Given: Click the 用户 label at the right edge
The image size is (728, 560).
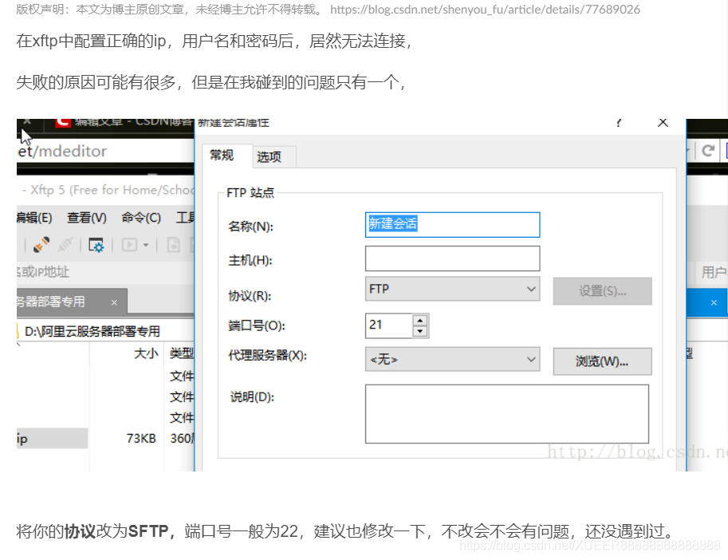Looking at the screenshot, I should click(714, 272).
